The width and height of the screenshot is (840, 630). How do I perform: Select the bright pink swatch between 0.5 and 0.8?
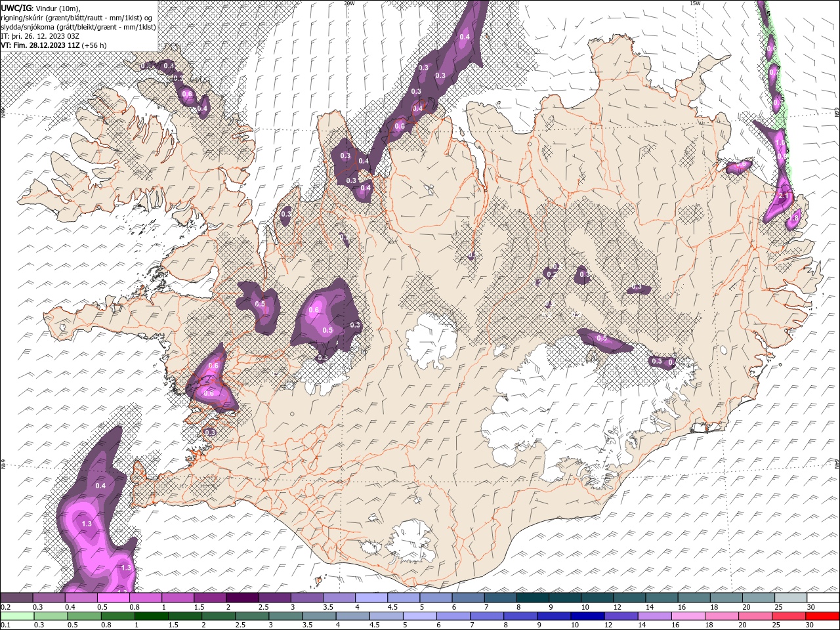tap(113, 598)
